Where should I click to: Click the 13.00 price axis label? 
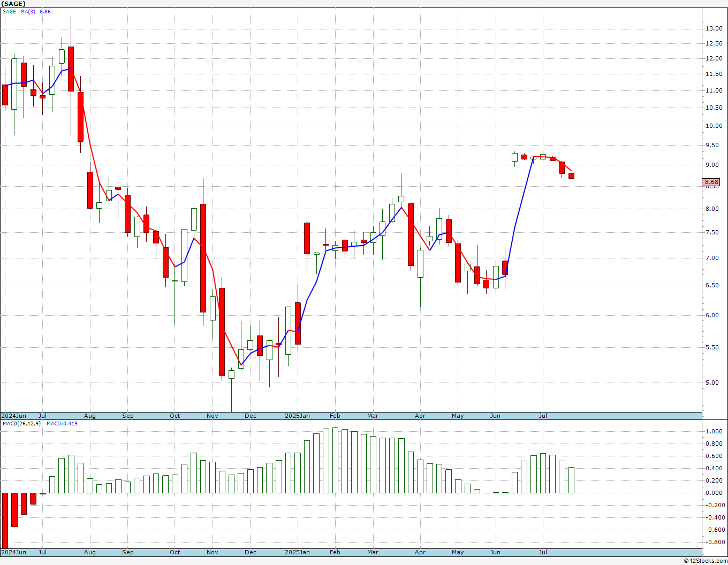point(714,28)
